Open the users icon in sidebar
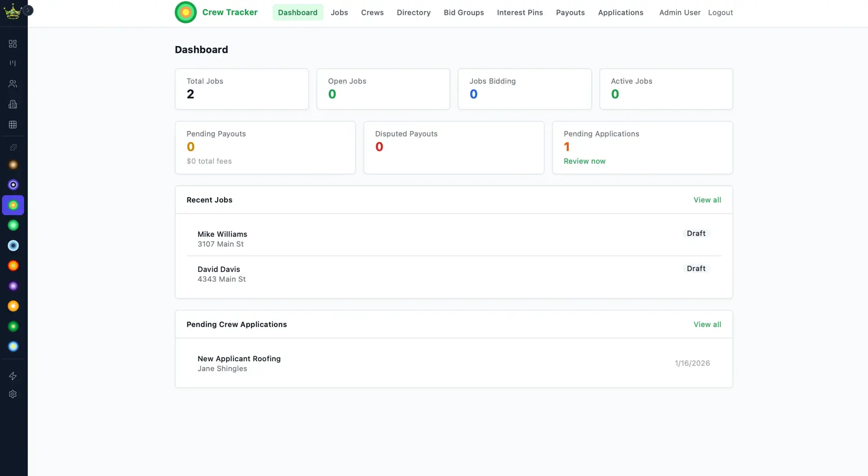Viewport: 868px width, 476px height. 13,84
